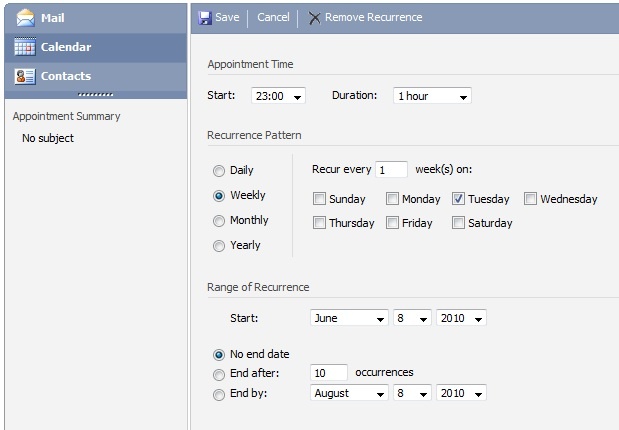The height and width of the screenshot is (430, 619).
Task: Click the occurrences count field
Action: [x=329, y=373]
